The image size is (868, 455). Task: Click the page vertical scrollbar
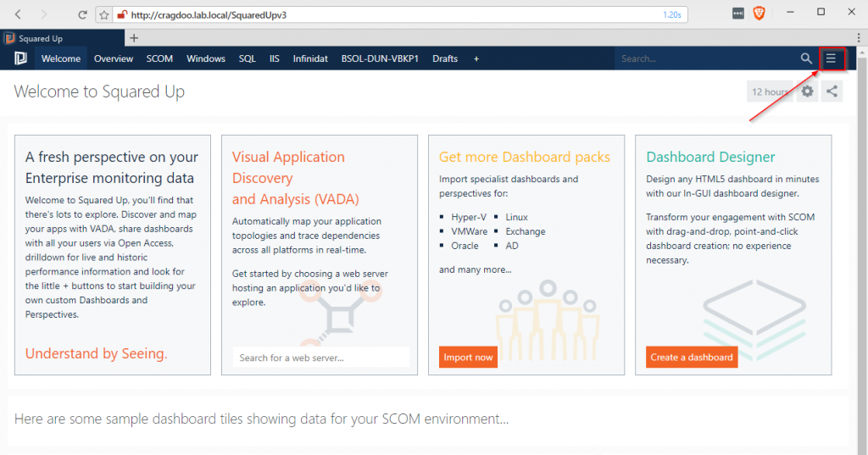[862, 255]
